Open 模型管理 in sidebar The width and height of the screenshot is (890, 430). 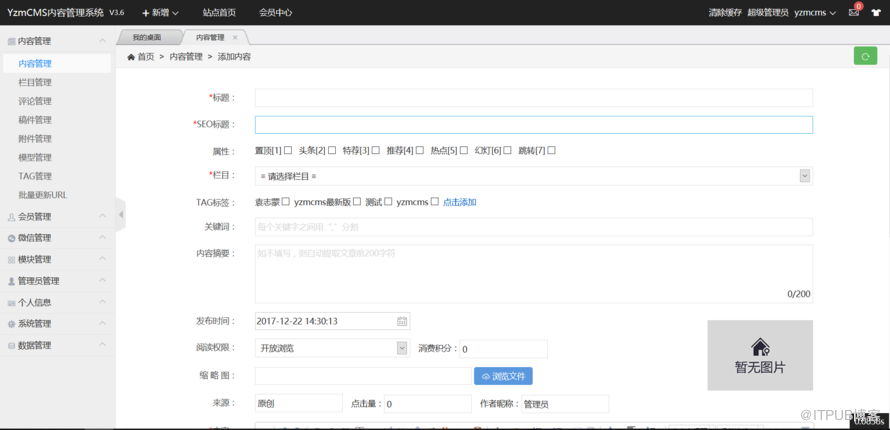tap(35, 157)
